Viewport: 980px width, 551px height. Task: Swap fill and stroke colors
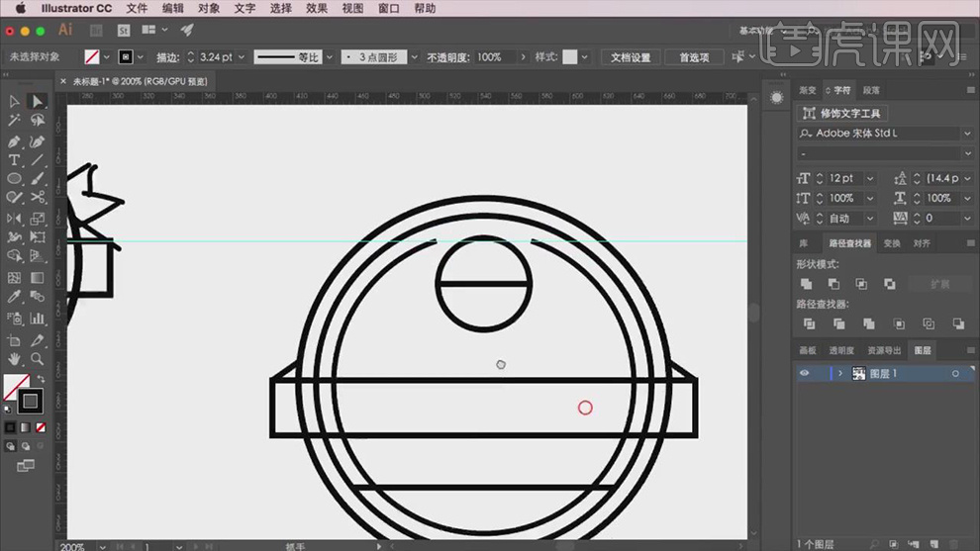[42, 379]
